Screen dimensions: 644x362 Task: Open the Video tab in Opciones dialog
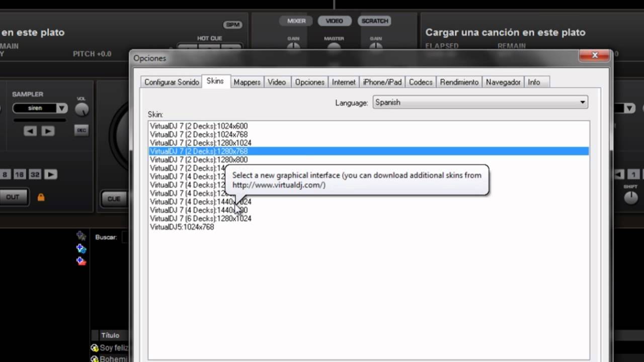[277, 82]
